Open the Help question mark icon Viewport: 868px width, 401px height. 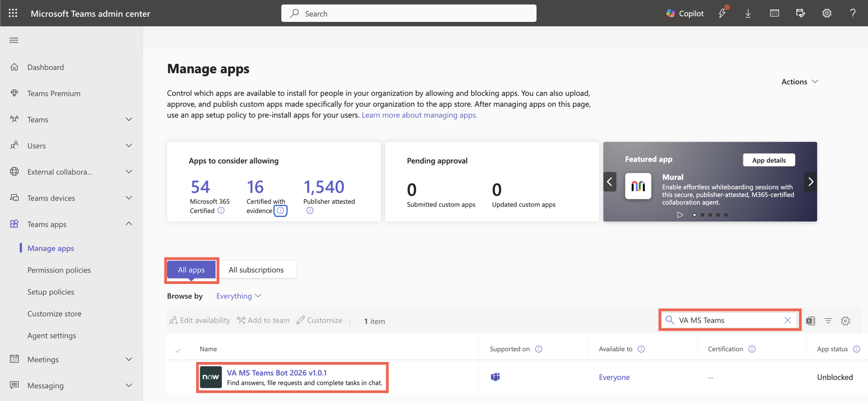(853, 13)
